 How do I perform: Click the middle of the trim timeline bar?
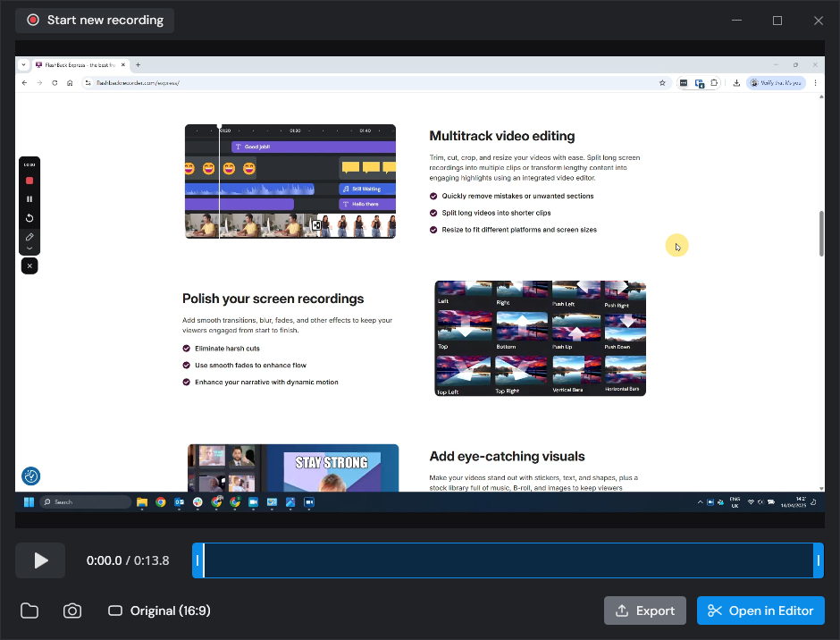(x=508, y=560)
